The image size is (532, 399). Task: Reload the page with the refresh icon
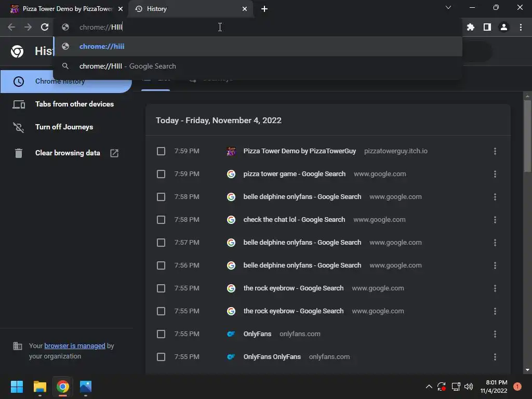(x=45, y=27)
